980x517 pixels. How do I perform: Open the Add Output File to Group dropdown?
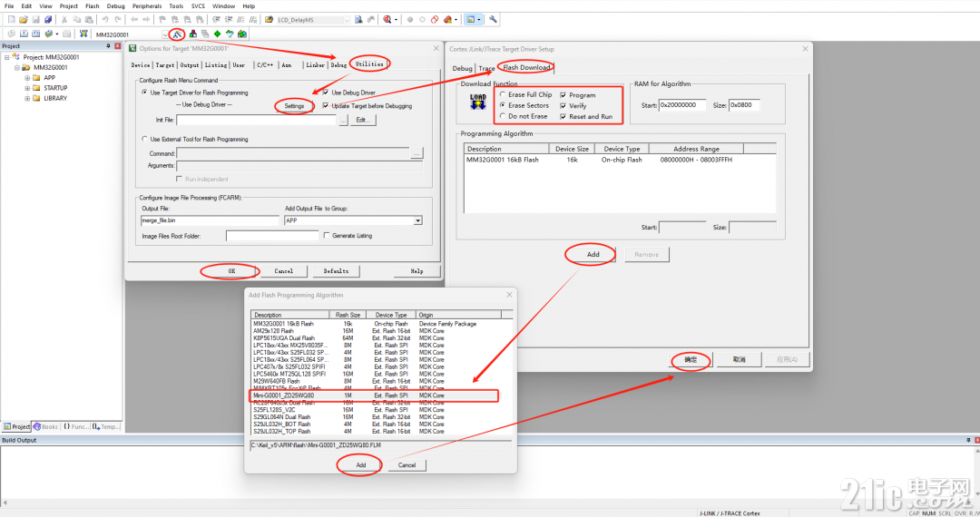(417, 220)
